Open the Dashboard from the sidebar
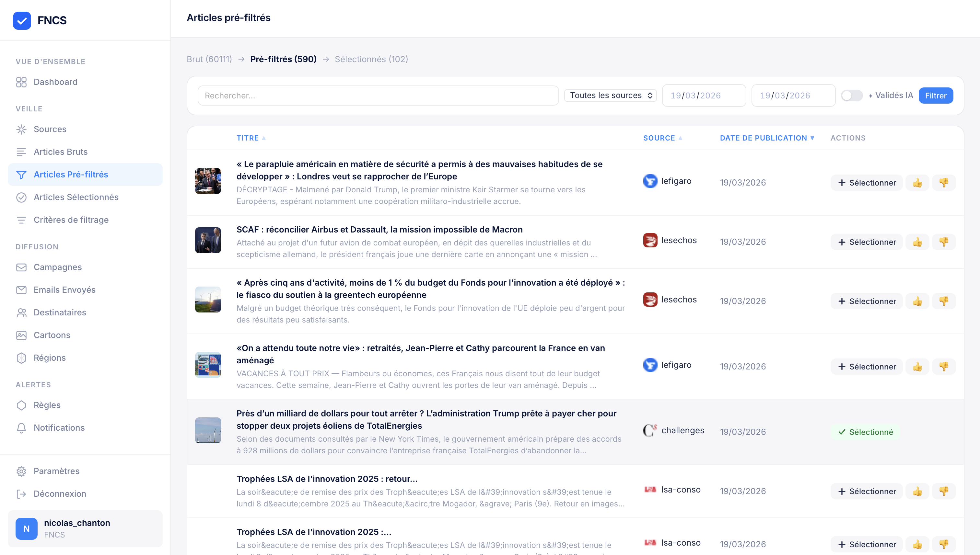This screenshot has width=980, height=555. tap(55, 82)
